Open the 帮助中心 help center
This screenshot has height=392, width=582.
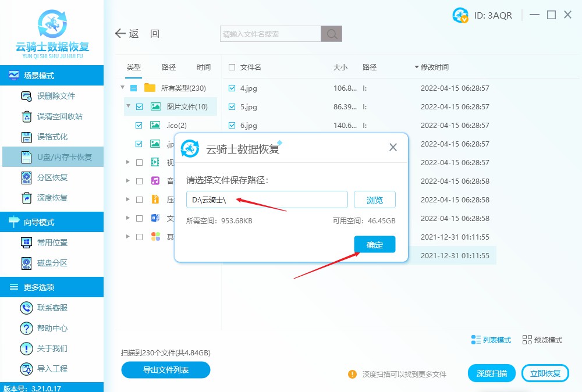click(x=26, y=328)
